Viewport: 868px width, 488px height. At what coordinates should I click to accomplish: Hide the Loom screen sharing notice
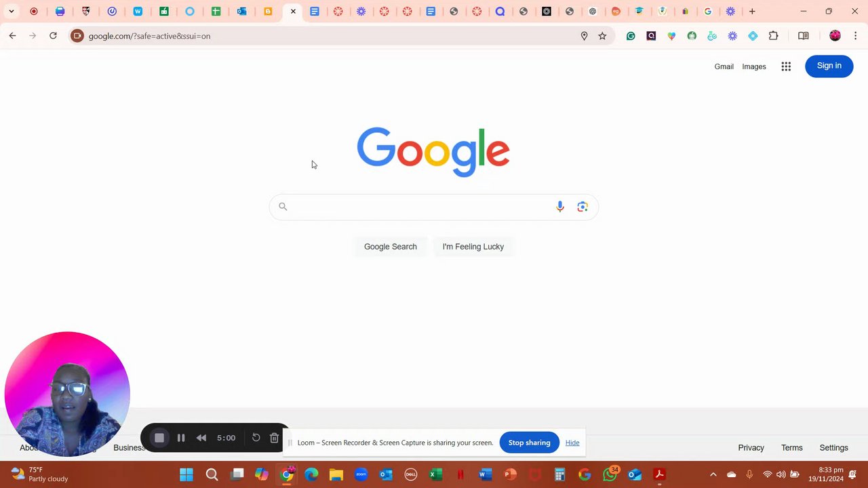pyautogui.click(x=572, y=443)
